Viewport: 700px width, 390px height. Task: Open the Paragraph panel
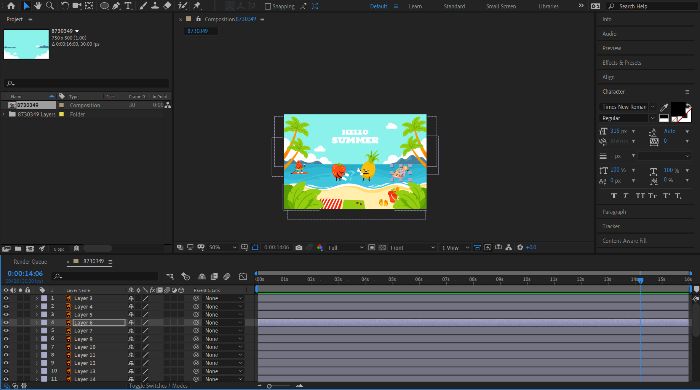click(x=614, y=212)
